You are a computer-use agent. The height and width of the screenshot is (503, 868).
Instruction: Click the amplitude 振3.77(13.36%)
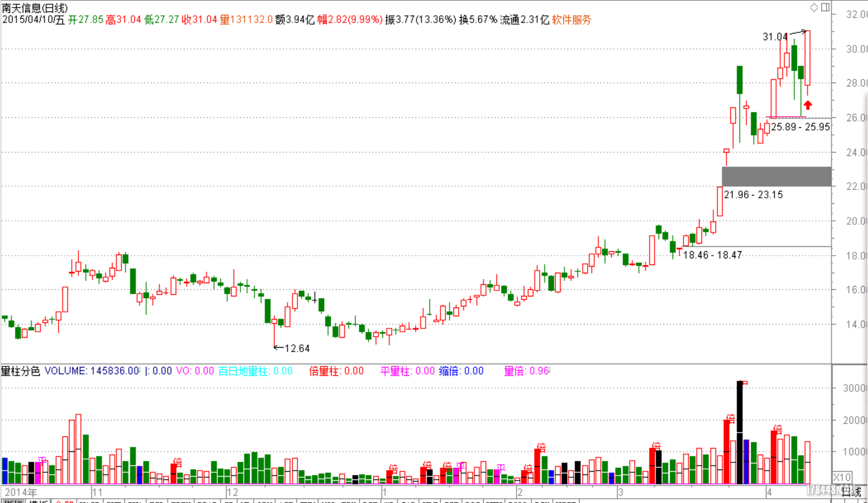[x=420, y=20]
